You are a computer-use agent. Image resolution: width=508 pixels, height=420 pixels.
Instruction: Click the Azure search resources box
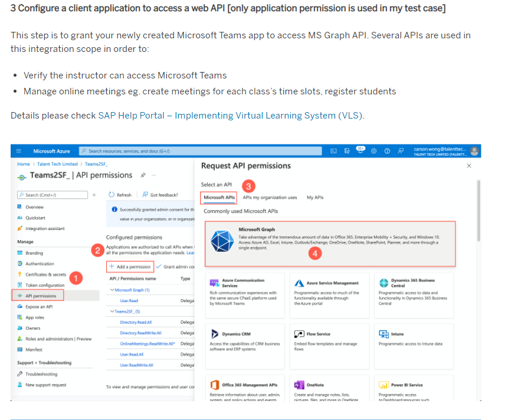(x=200, y=151)
